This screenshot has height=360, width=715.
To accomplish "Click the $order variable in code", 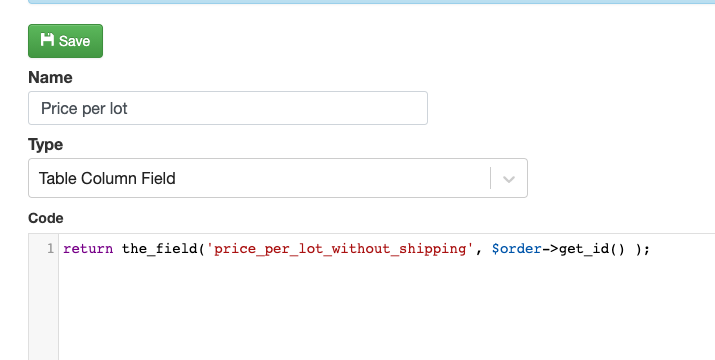I will pos(517,249).
